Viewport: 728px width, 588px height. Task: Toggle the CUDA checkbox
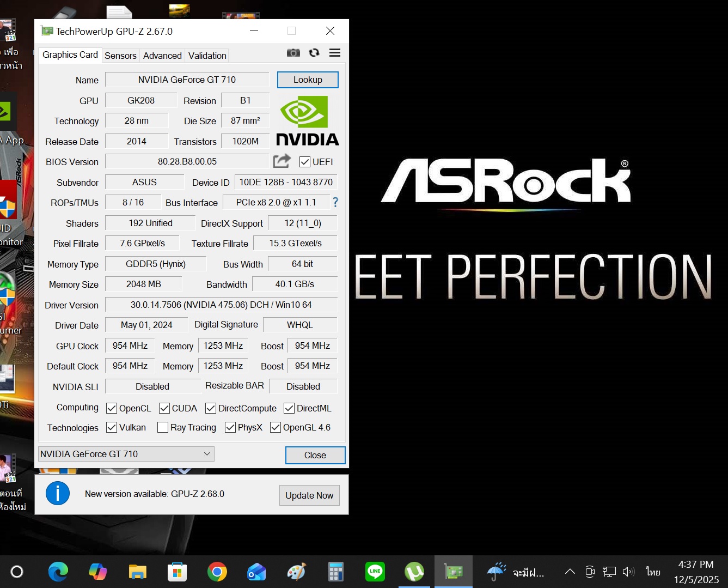tap(164, 408)
